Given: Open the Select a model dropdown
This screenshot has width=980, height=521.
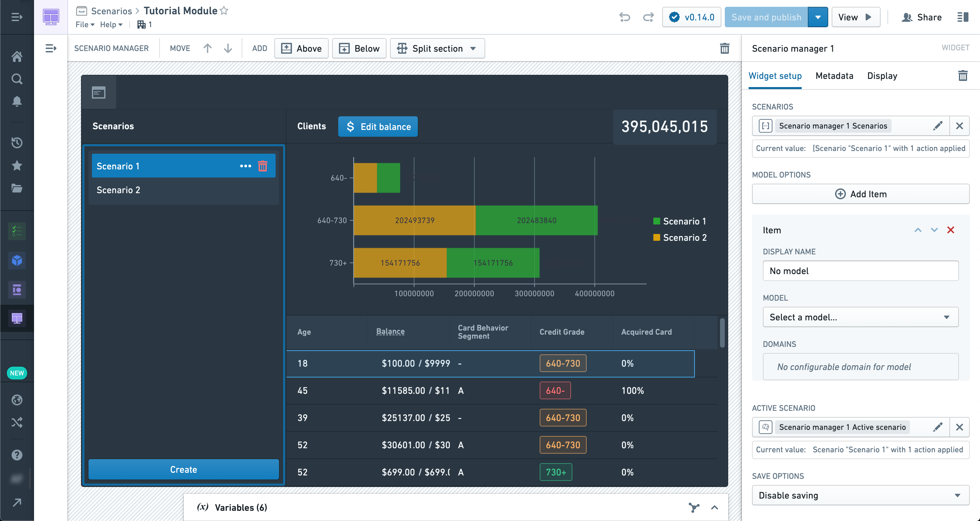Looking at the screenshot, I should tap(860, 317).
